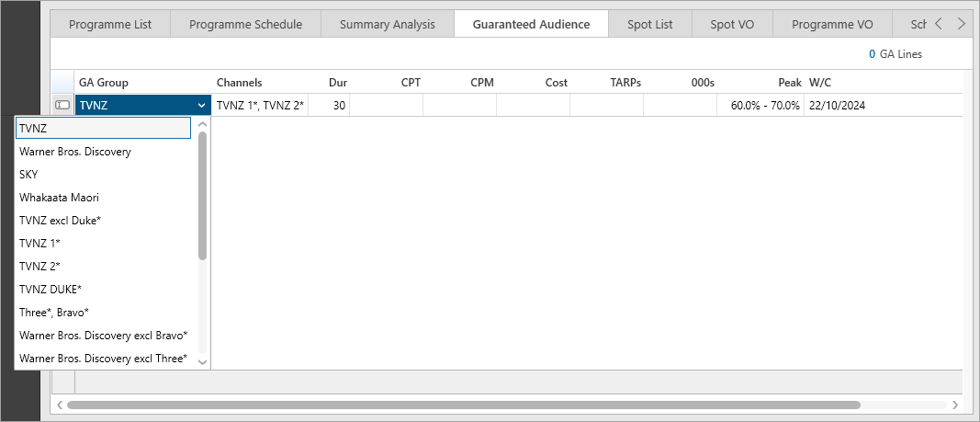The width and height of the screenshot is (980, 422).
Task: Click the Cost column header
Action: (x=533, y=83)
